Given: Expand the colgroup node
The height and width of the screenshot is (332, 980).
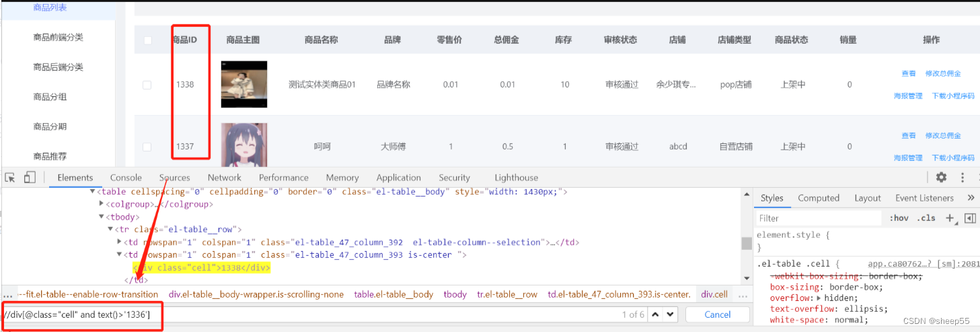Looking at the screenshot, I should (x=102, y=204).
